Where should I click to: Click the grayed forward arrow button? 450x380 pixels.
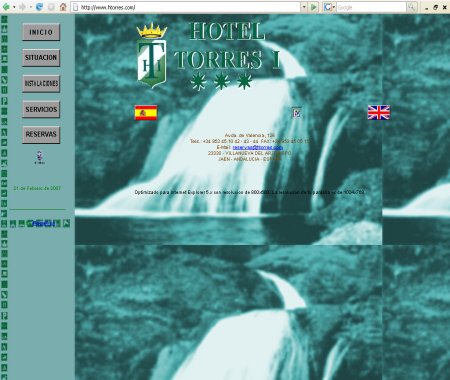(x=22, y=7)
